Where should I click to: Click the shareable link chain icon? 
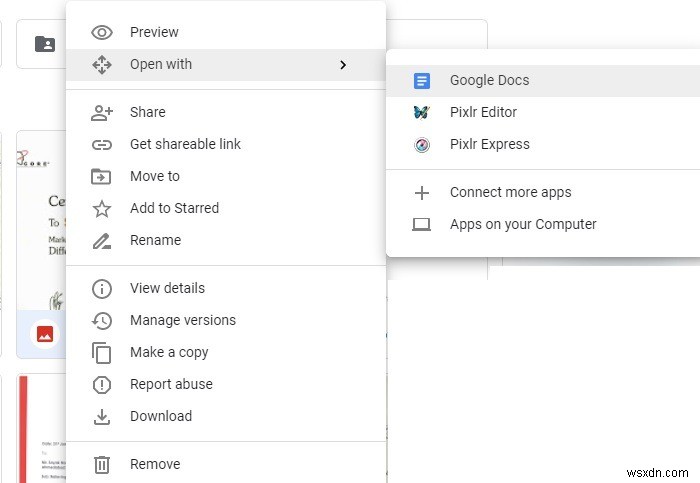pyautogui.click(x=102, y=145)
